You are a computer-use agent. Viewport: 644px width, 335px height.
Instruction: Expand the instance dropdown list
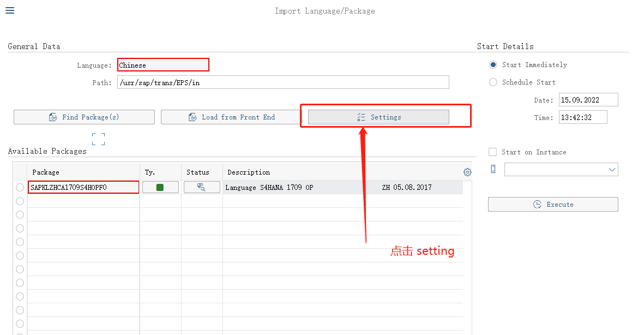click(611, 170)
